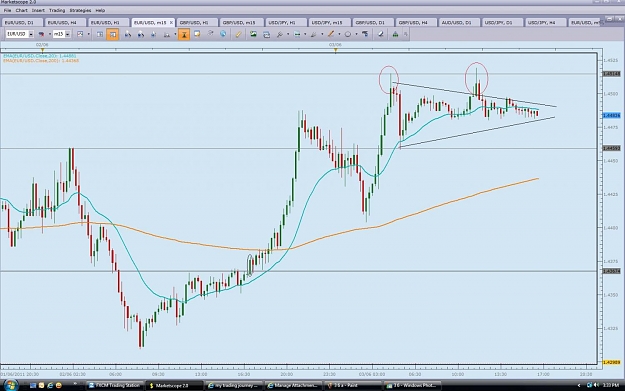Open the Windows Photo window from the taskbar

tap(413, 385)
